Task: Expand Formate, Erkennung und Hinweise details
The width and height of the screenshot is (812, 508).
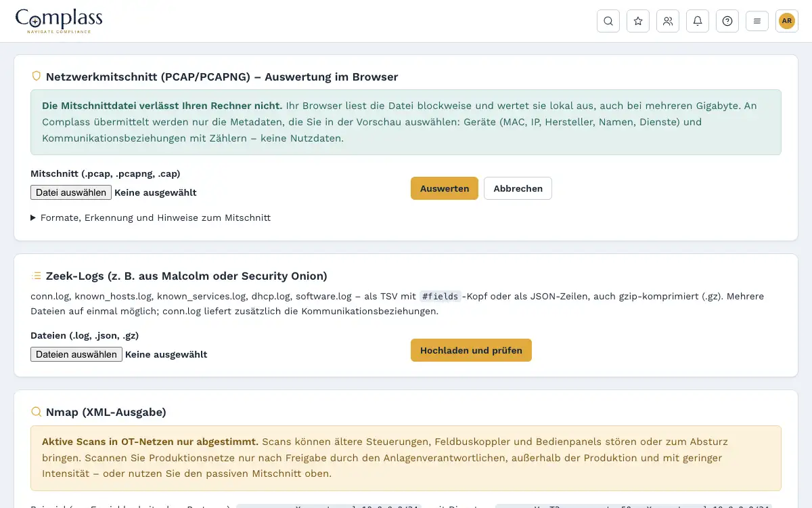Action: tap(150, 218)
